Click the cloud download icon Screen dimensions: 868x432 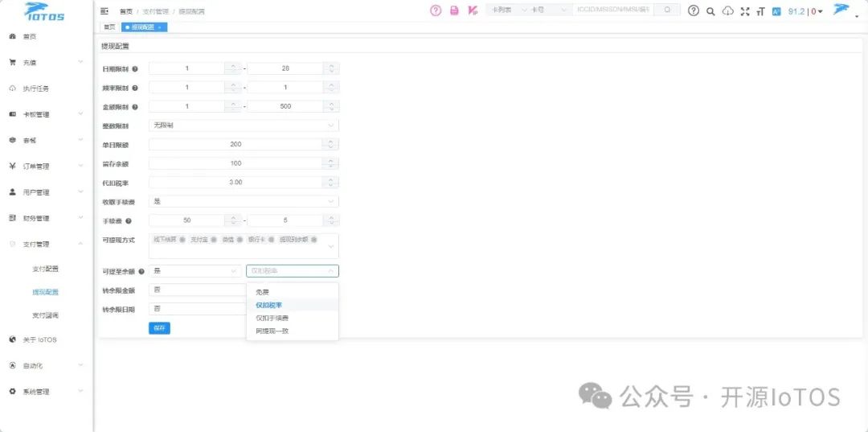(x=728, y=11)
